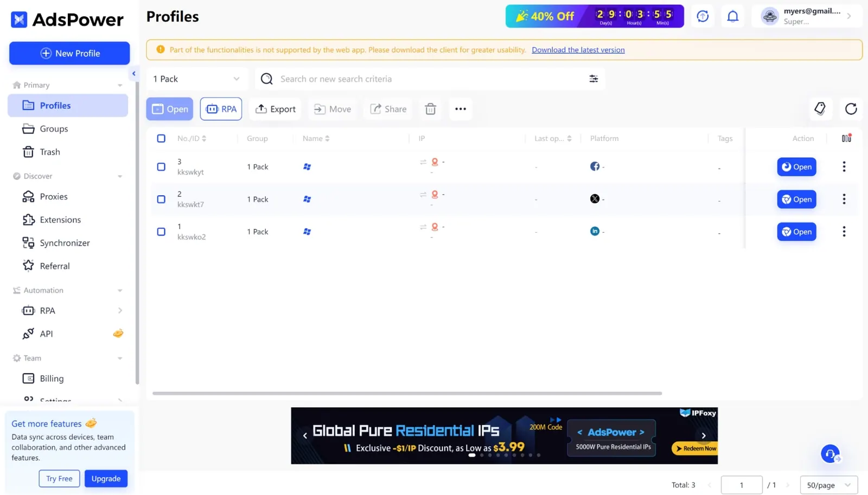Open more options for profile kkswkt7

click(844, 199)
